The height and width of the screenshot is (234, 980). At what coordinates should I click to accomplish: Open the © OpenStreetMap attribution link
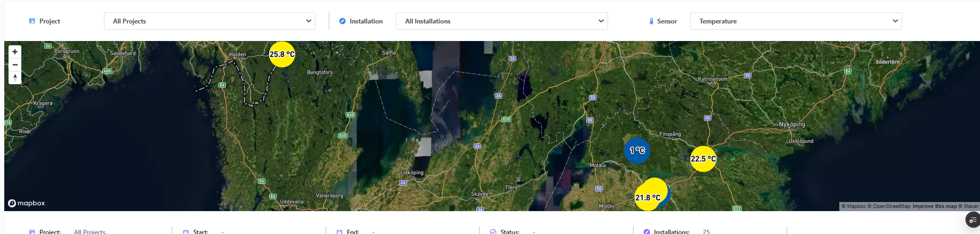pyautogui.click(x=889, y=206)
